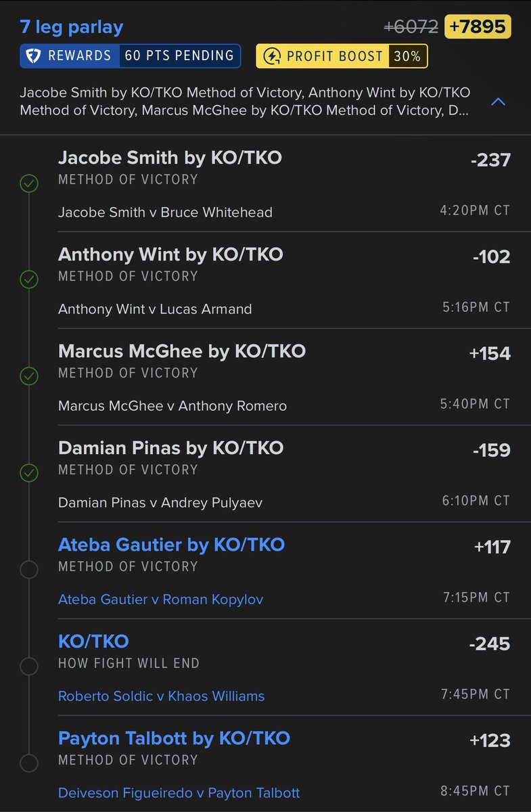Open KO/TKO how fight will end selection

click(x=93, y=641)
